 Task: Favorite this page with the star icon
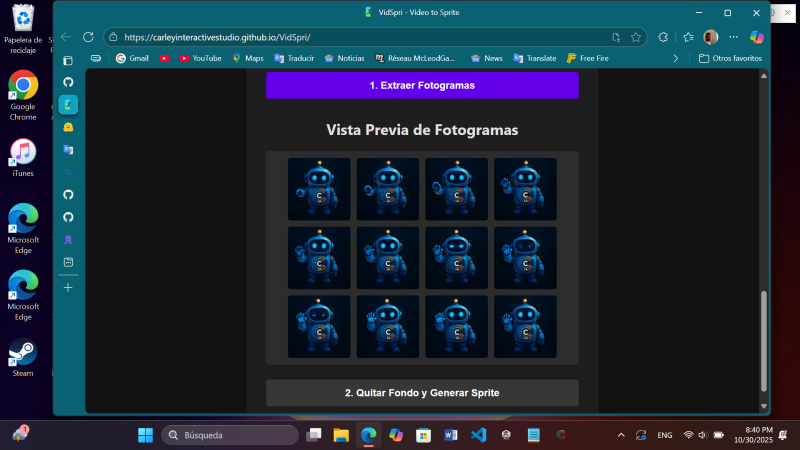point(635,37)
